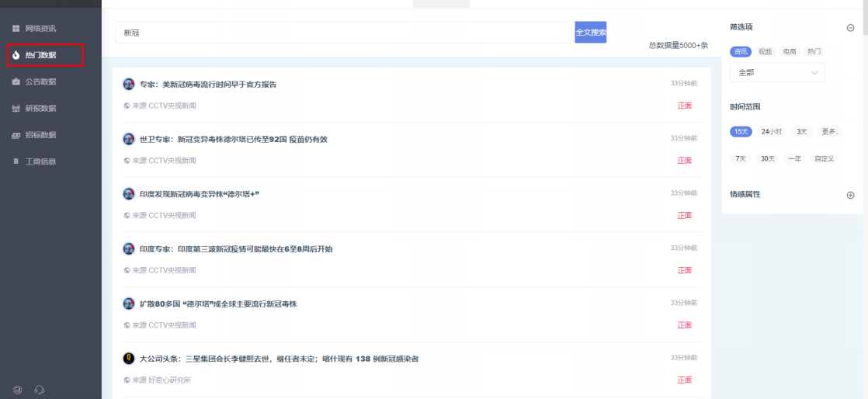This screenshot has width=868, height=399.
Task: Click the flame icon beside 热门数据
Action: [16, 55]
